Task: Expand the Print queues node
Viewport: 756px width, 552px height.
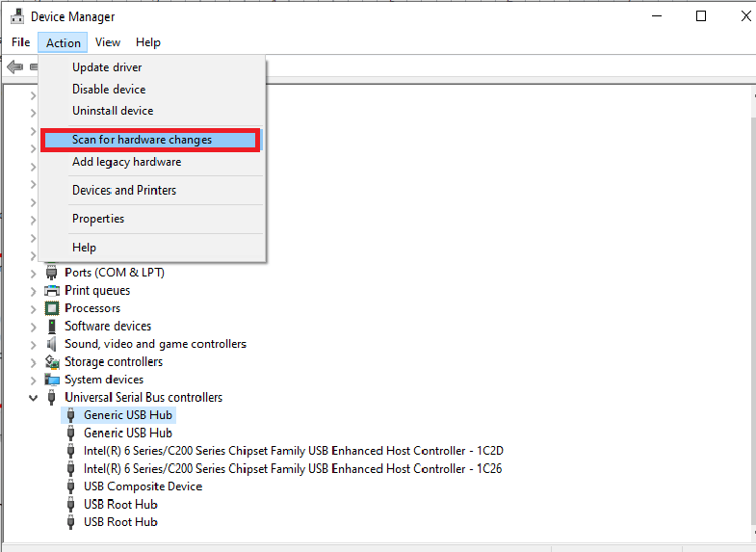Action: point(34,291)
